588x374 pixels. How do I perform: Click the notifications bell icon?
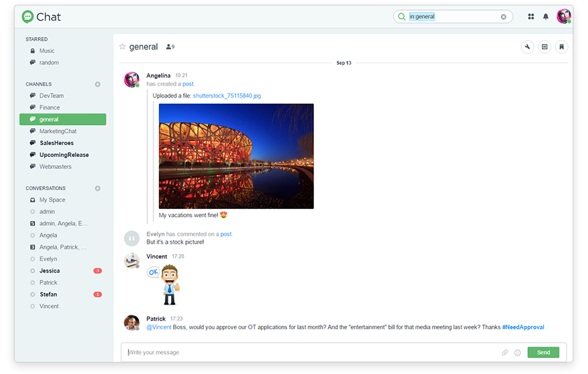pos(546,17)
